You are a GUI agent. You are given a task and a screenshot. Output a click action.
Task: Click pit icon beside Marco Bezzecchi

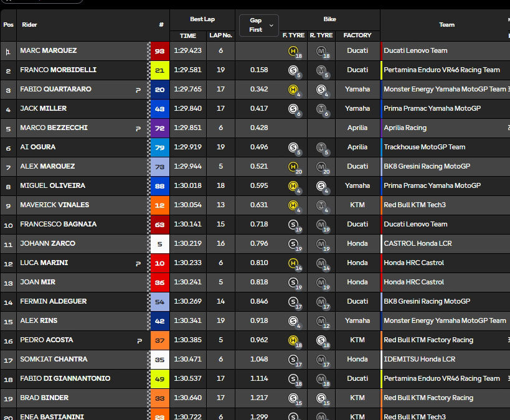(x=138, y=129)
